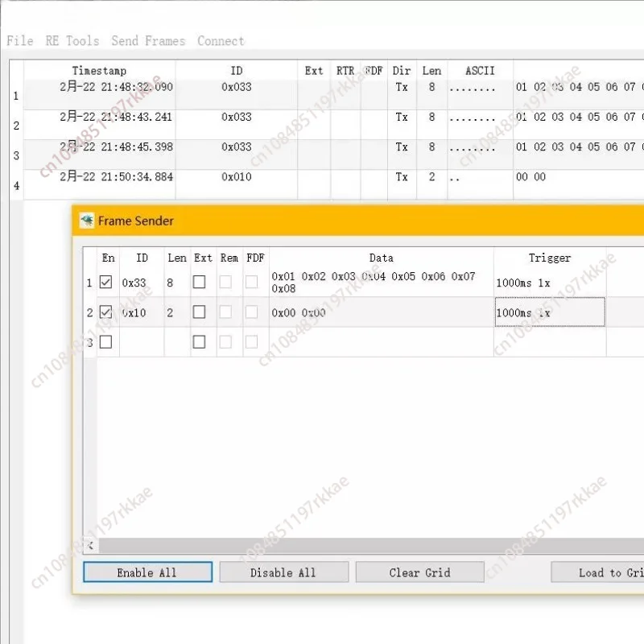Image resolution: width=644 pixels, height=644 pixels.
Task: Toggle FDF checkbox for frame 0x10
Action: 251,312
